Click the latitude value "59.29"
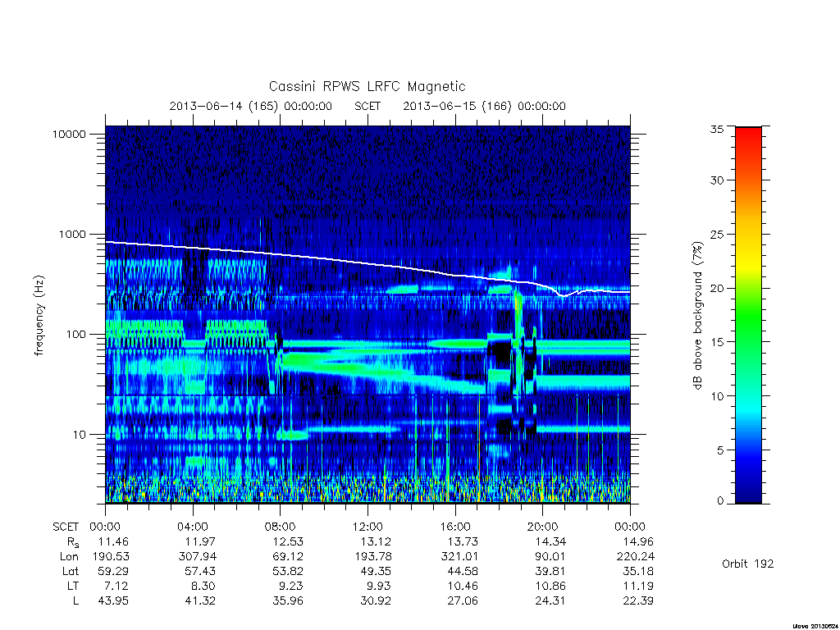Image resolution: width=840 pixels, height=630 pixels. 113,572
